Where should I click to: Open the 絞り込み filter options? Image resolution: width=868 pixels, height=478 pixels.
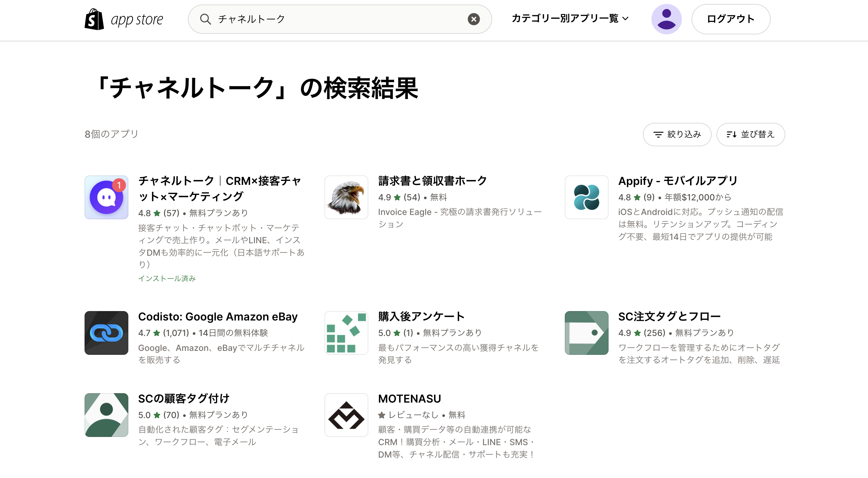point(677,134)
